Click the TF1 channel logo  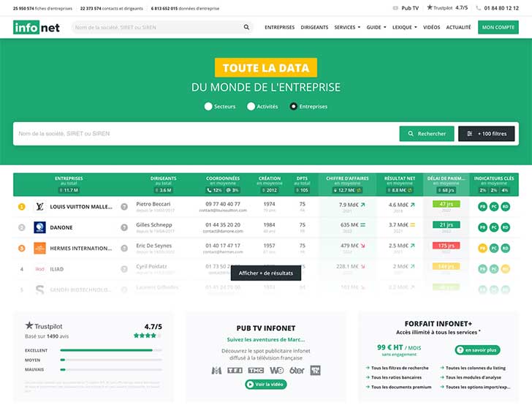(x=235, y=370)
